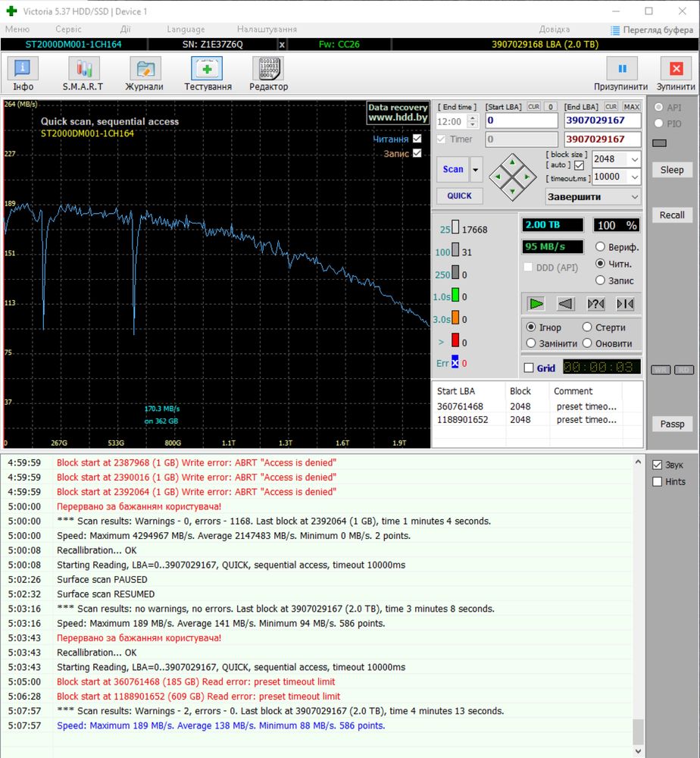This screenshot has height=758, width=700.
Task: Click the blue Err block indicator
Action: click(x=455, y=362)
